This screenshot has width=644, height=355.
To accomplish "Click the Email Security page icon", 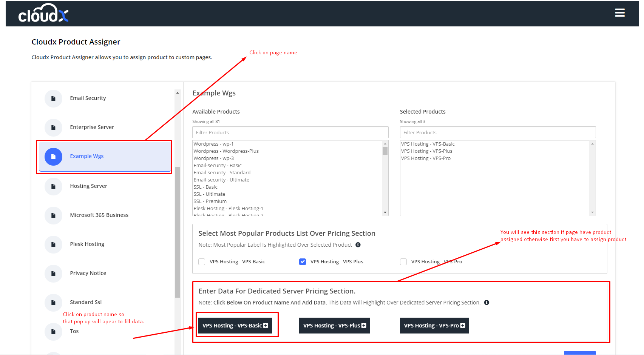I will (53, 98).
